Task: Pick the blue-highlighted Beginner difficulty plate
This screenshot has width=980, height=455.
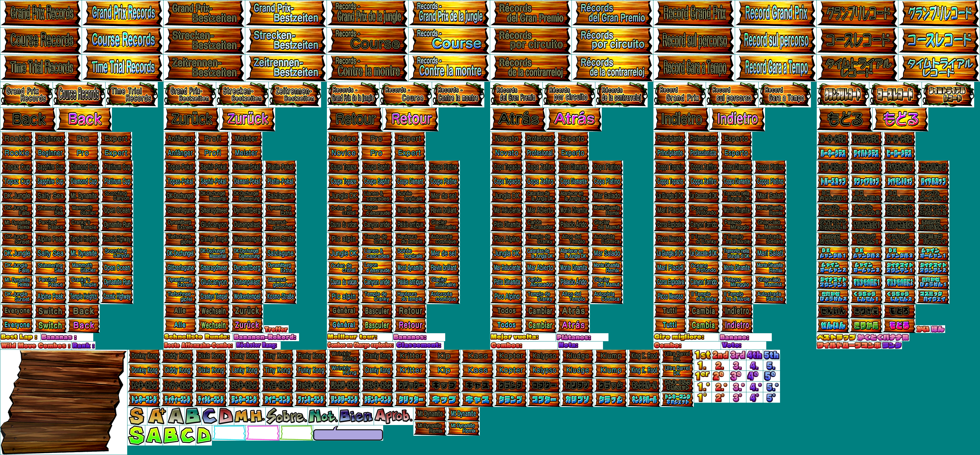Action: pos(50,153)
